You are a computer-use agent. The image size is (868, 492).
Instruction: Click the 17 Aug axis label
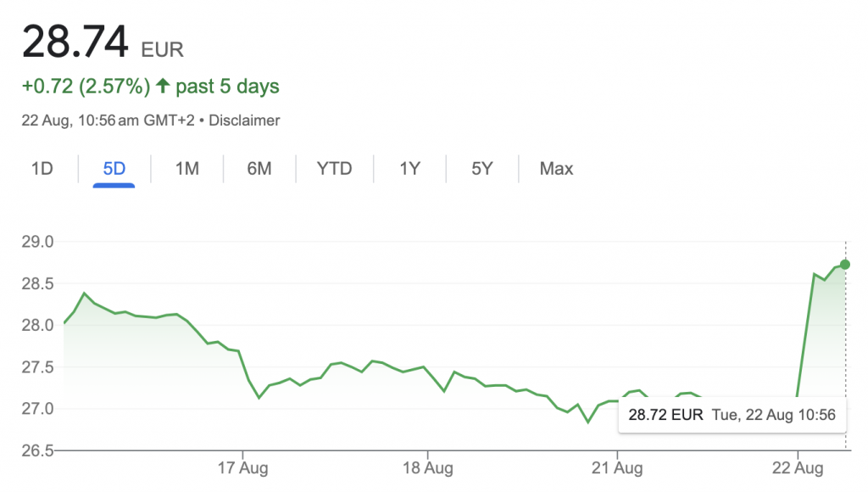[x=242, y=468]
